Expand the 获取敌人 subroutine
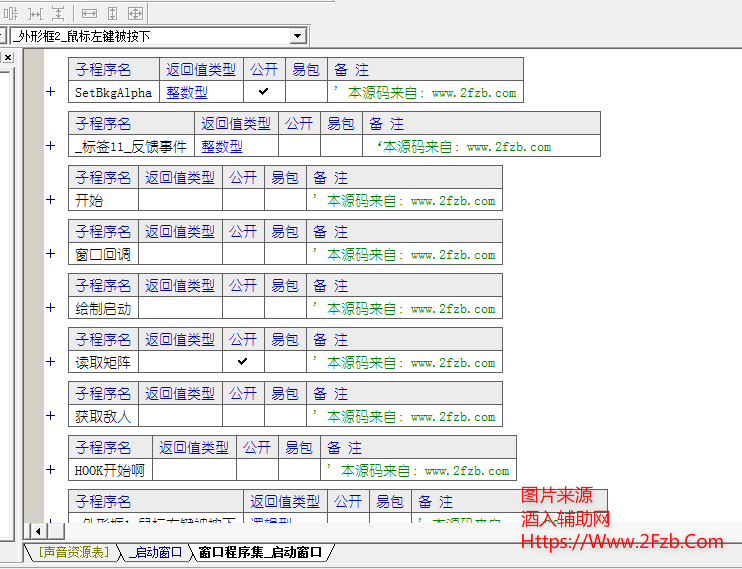Viewport: 742px width, 569px height. 50,416
